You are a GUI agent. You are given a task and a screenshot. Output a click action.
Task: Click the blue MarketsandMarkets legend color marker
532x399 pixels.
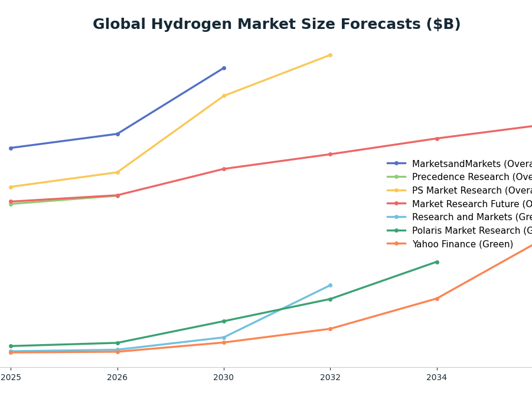pos(396,163)
